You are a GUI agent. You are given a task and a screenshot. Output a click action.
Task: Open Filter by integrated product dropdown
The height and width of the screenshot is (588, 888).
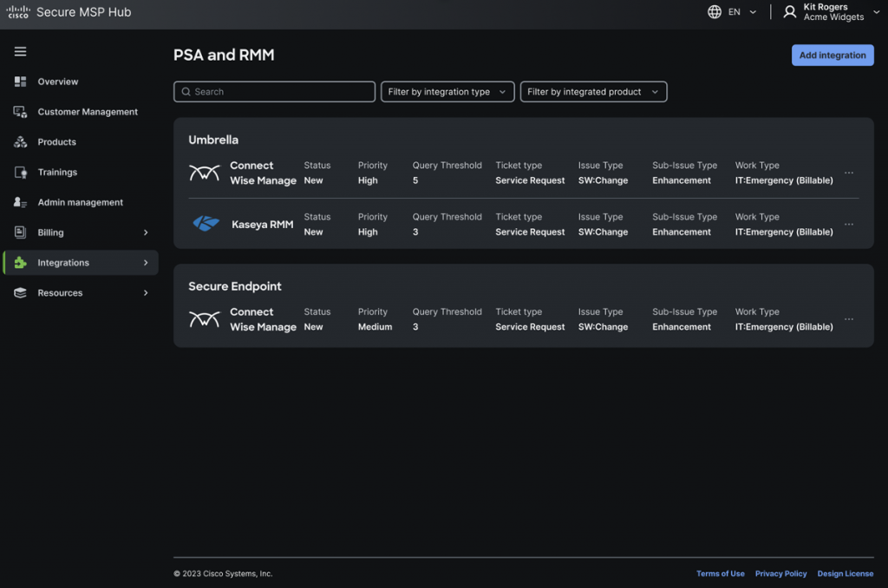coord(593,92)
